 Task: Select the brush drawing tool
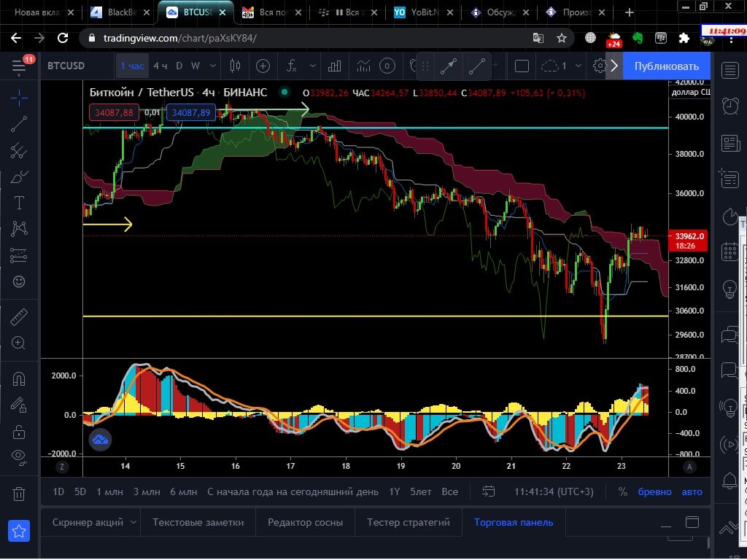19,176
